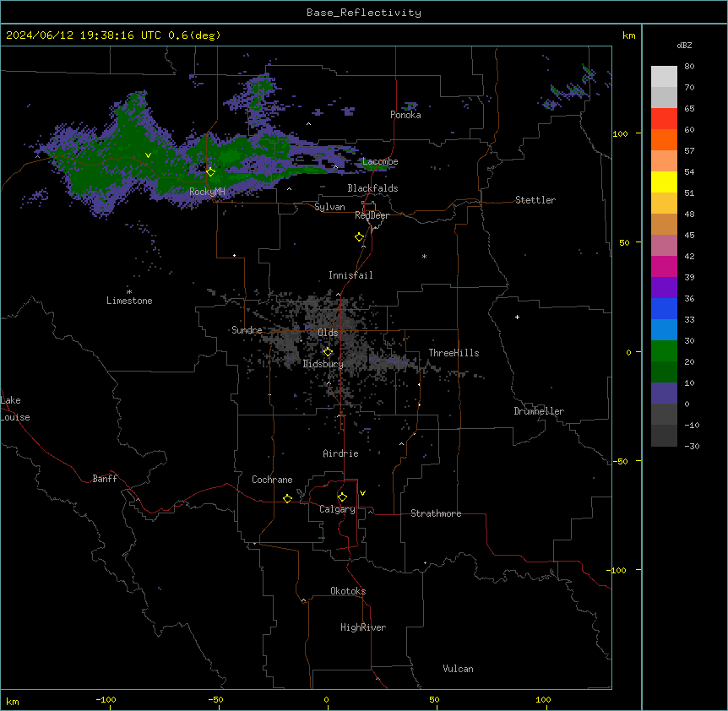Pick the bright green 20-30 dBZ legend color
The height and width of the screenshot is (711, 728).
[664, 351]
